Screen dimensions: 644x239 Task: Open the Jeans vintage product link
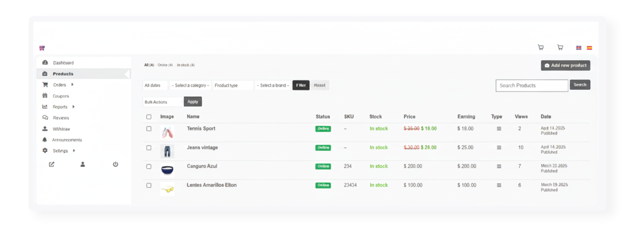[x=202, y=147]
